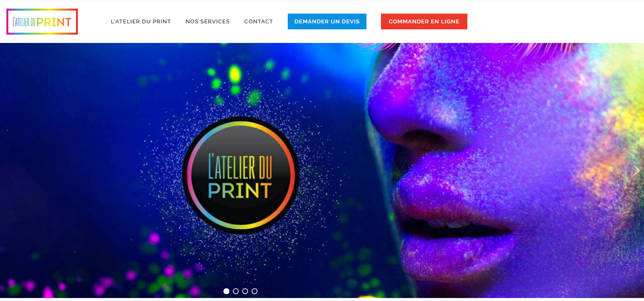Select the third carousel dot indicator
Screen dimensions: 644x301
245,291
